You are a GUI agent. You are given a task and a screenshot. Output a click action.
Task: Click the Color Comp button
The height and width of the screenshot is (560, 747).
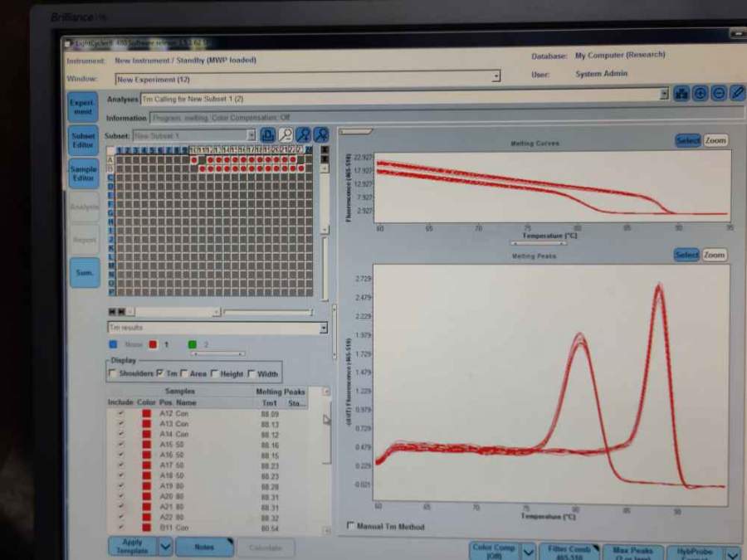(494, 552)
